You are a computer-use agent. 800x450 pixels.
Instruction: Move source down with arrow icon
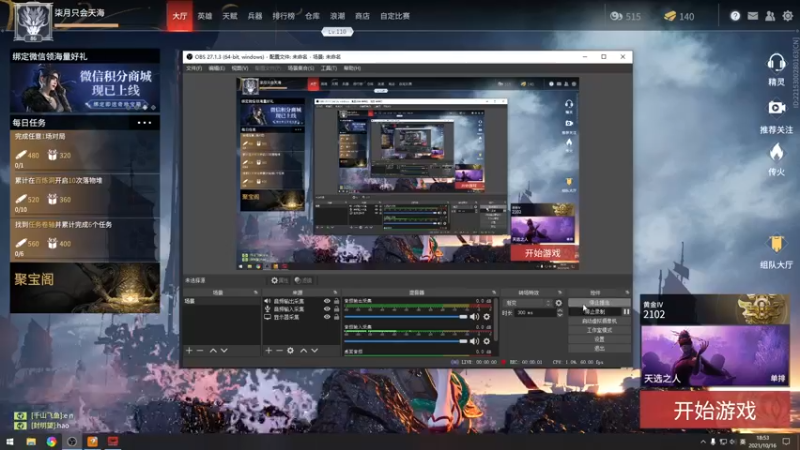tap(315, 351)
